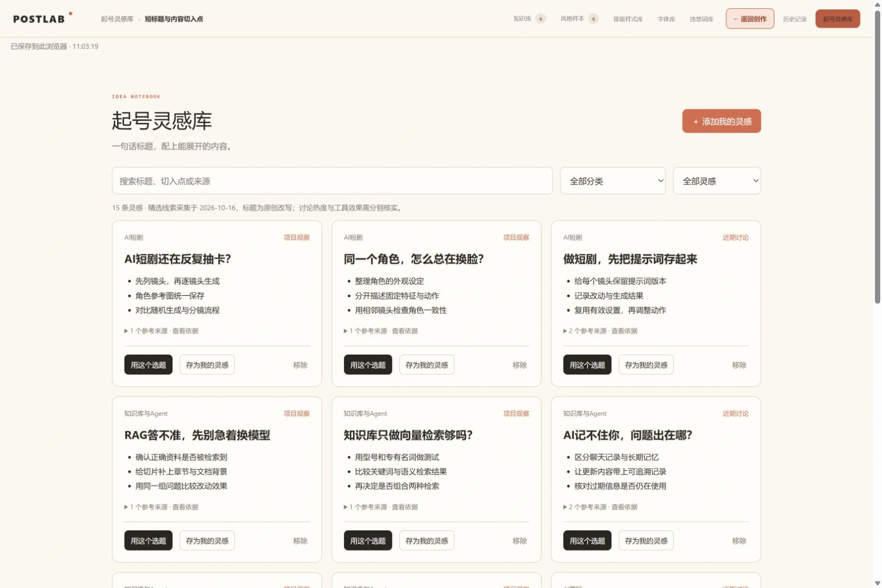
Task: Remove the '同一个角色,怎么总在换脸?' card
Action: coord(520,365)
